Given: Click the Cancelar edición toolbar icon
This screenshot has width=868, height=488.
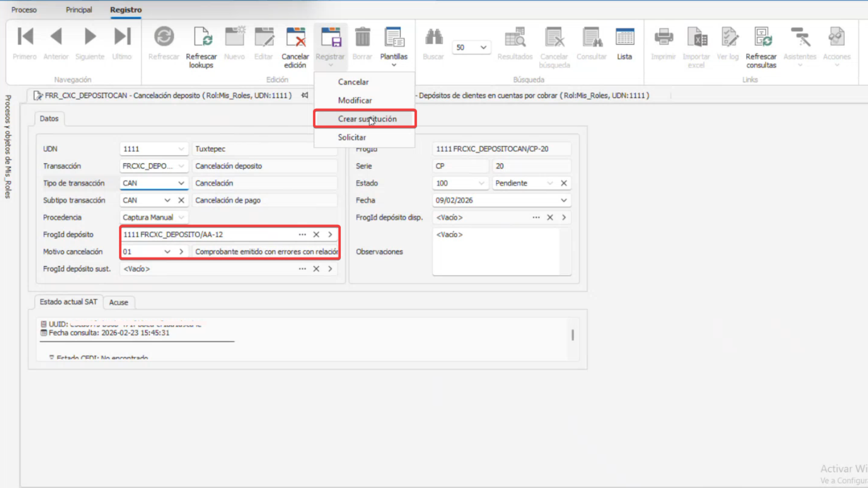Looking at the screenshot, I should pyautogui.click(x=295, y=38).
